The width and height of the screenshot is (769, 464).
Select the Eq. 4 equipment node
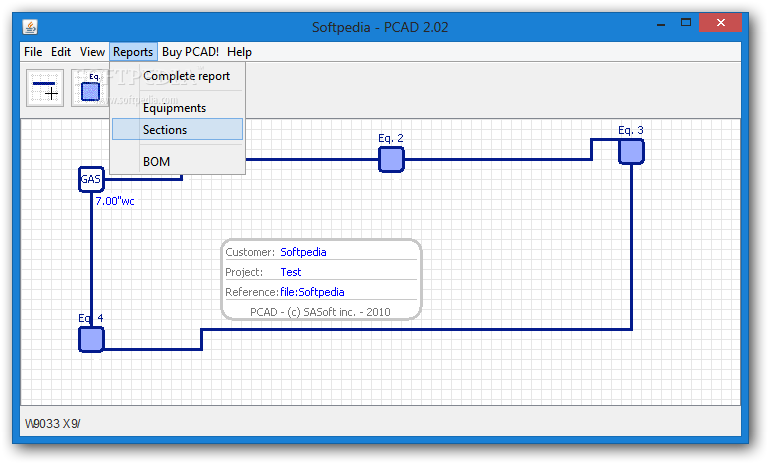[x=91, y=339]
